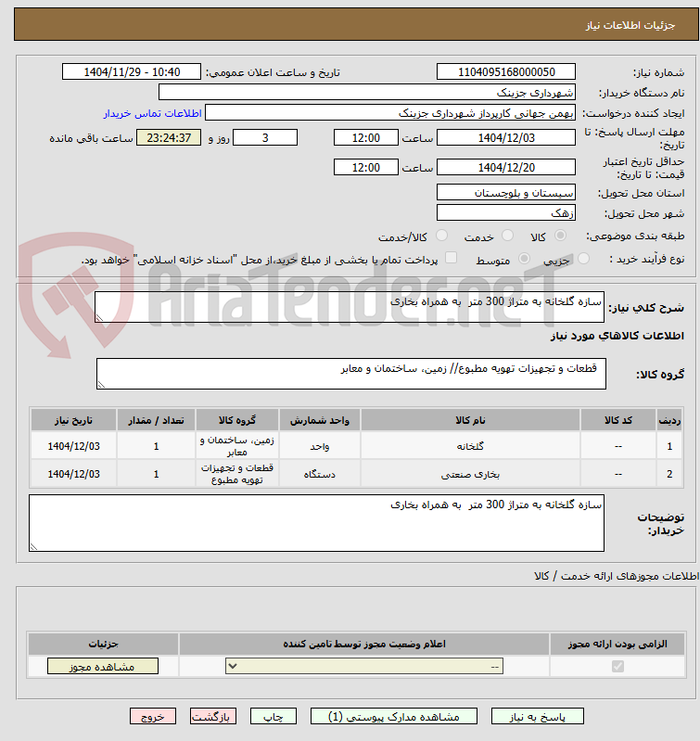Open مشاهده مدارک پیوستی (1) button
The image size is (700, 741).
tap(393, 717)
